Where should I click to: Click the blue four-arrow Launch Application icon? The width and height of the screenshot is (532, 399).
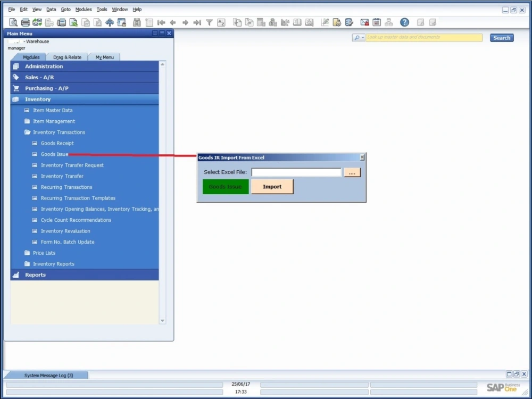coord(110,22)
